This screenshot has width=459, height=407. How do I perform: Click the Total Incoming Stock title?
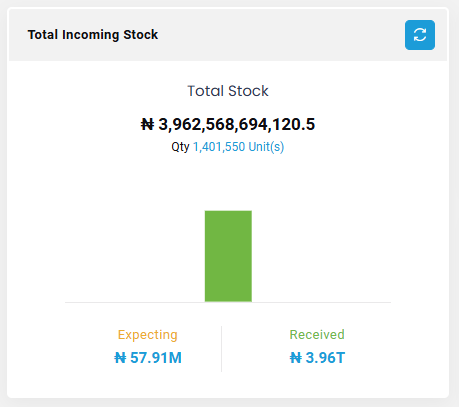(93, 35)
